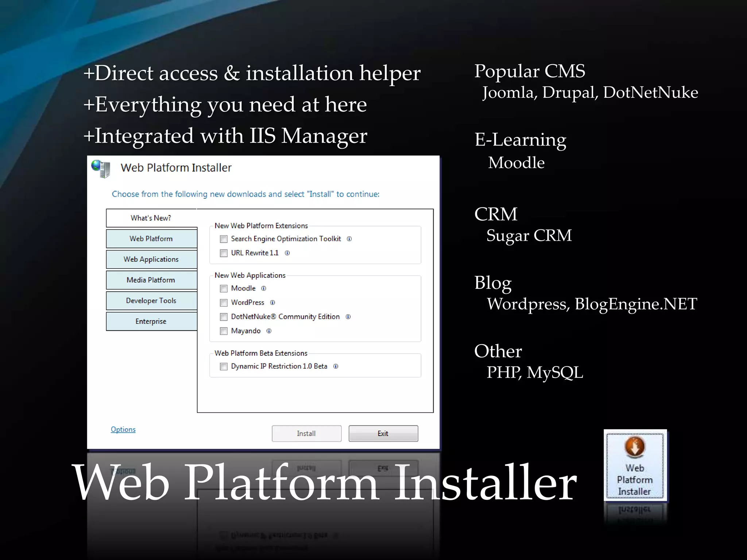747x560 pixels.
Task: Open the Media Platform tab
Action: click(151, 280)
